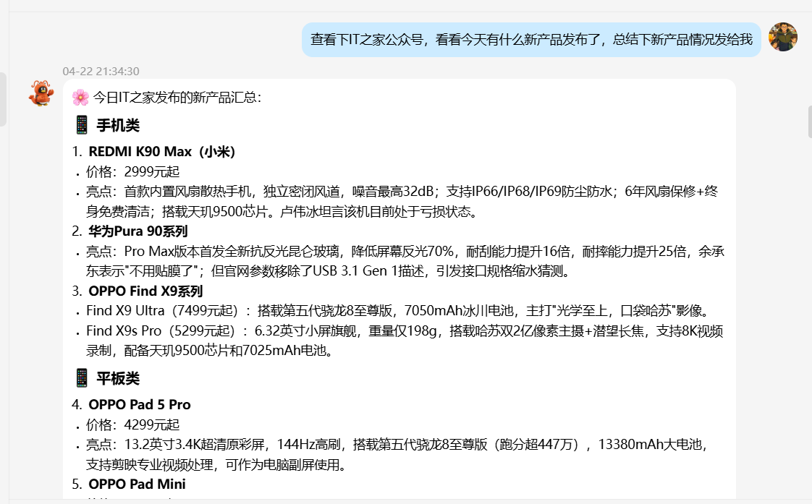
Task: Click the user's profile avatar photo
Action: [x=782, y=37]
